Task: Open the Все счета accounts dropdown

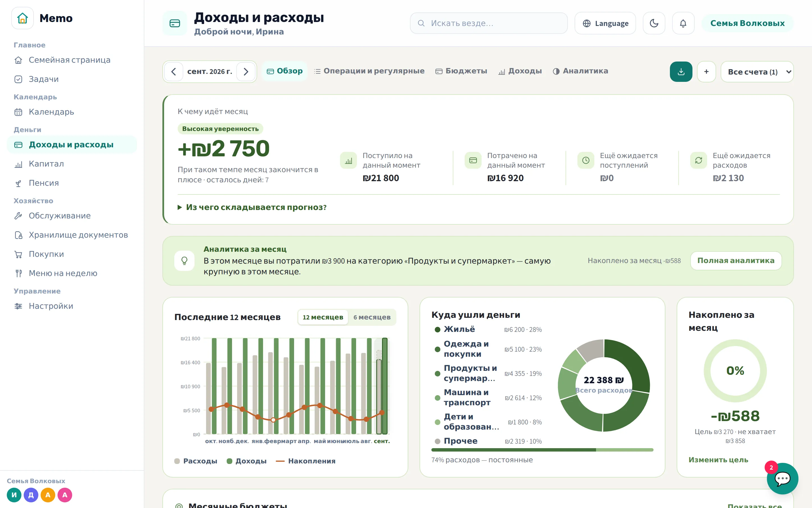Action: (x=757, y=72)
